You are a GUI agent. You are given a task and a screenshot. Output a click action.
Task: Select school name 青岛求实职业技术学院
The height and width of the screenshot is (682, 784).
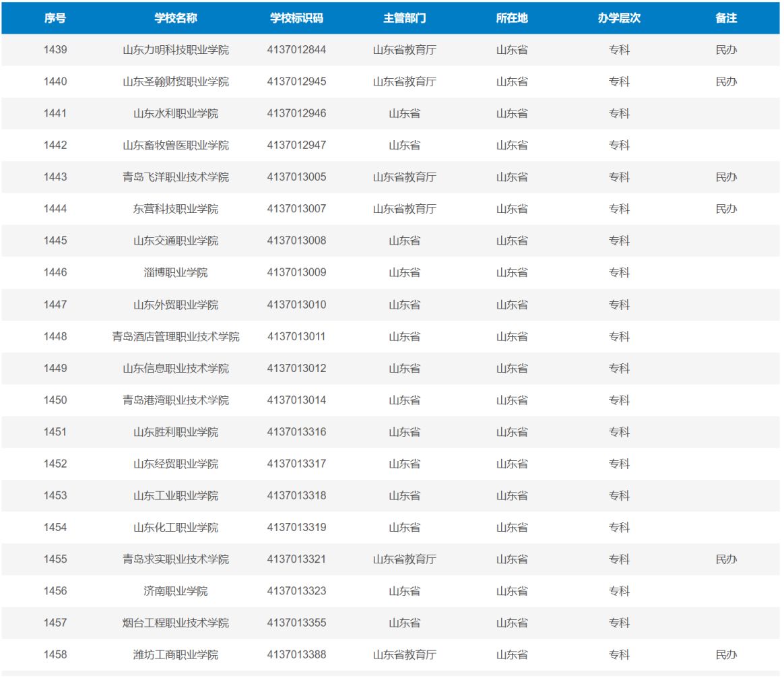tap(176, 559)
